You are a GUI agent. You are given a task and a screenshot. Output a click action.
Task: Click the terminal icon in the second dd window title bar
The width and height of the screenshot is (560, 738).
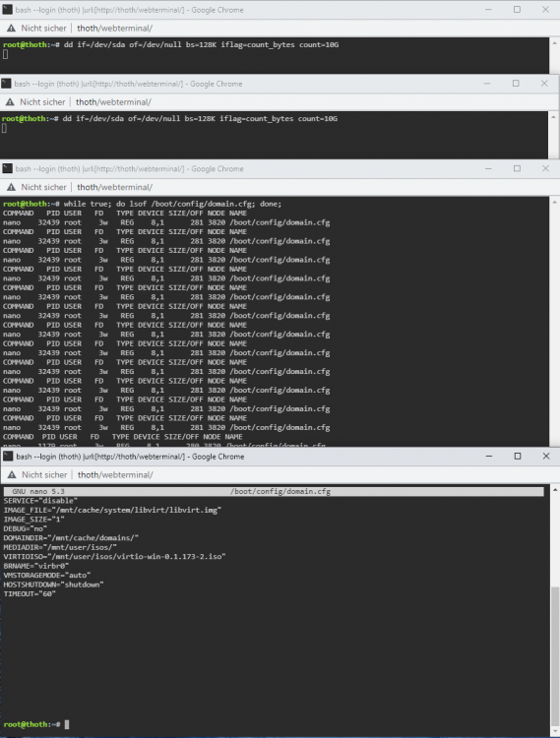(6, 84)
